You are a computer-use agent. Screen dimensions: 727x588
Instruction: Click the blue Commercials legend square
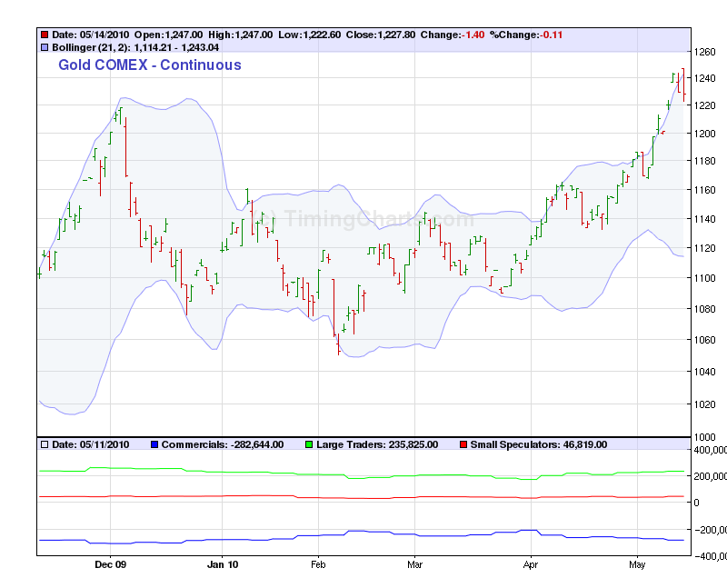pyautogui.click(x=154, y=444)
